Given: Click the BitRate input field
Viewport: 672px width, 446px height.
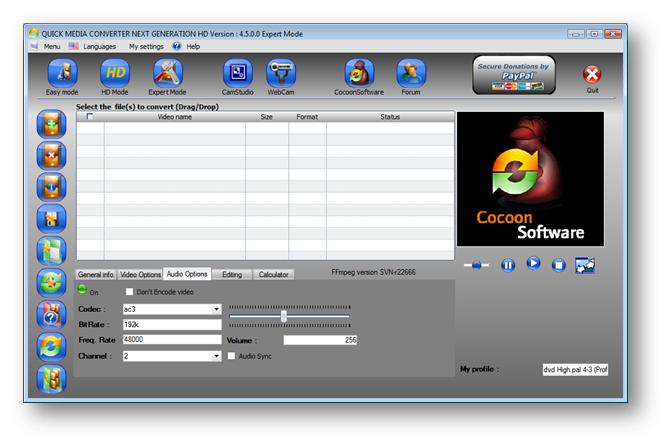Looking at the screenshot, I should (172, 325).
